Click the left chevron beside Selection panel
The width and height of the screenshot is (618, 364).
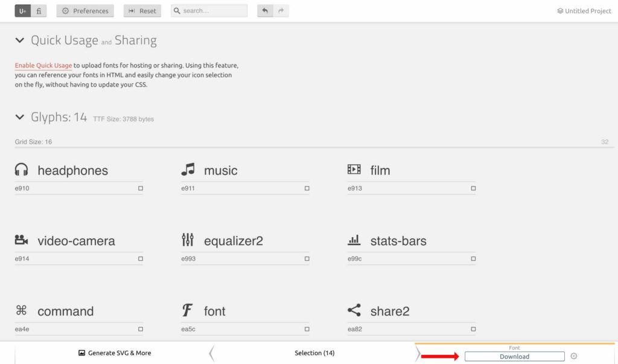point(211,353)
